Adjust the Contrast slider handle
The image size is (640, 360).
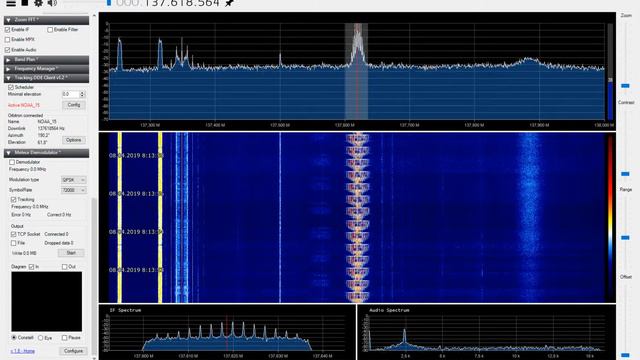click(625, 174)
